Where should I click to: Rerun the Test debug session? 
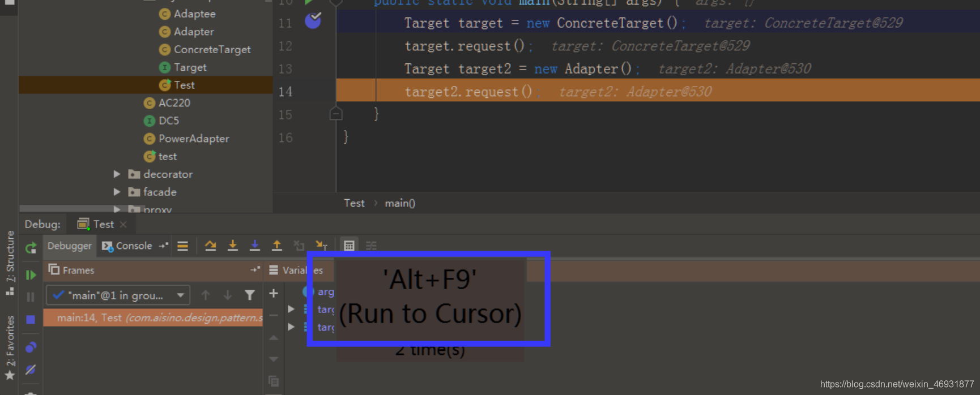[x=31, y=248]
